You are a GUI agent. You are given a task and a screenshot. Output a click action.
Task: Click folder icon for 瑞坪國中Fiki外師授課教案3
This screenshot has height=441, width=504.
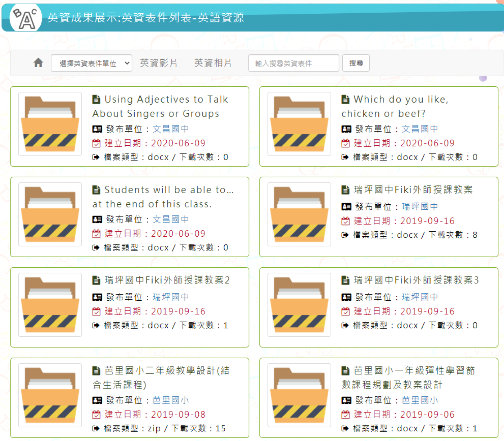tap(299, 305)
